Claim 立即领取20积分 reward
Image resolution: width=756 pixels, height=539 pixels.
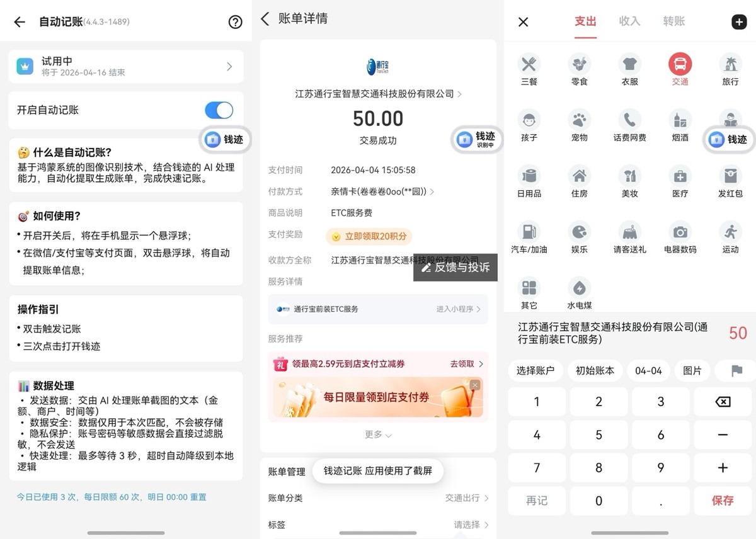(x=369, y=237)
